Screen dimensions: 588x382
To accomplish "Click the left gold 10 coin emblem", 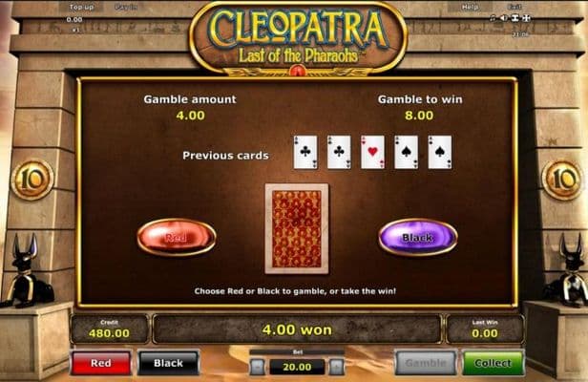I will pos(32,180).
